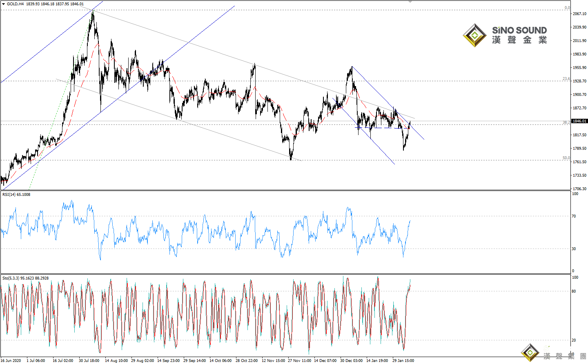Click the Fibonacci 0.0 level label

[567, 8]
